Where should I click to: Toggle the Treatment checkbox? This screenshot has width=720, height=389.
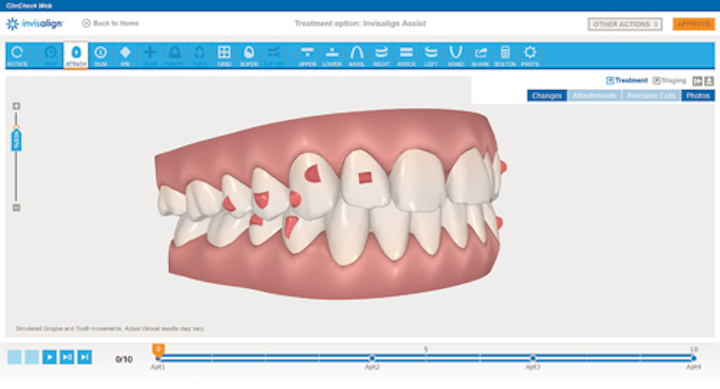pyautogui.click(x=610, y=80)
